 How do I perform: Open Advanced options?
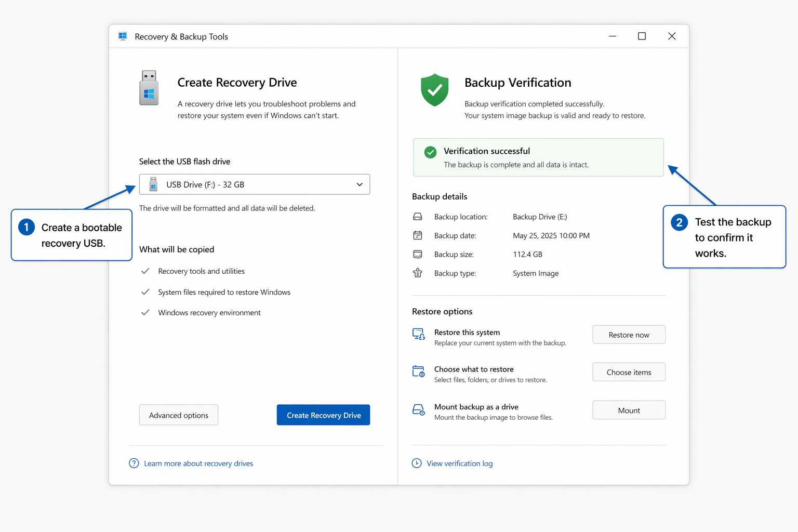(179, 415)
